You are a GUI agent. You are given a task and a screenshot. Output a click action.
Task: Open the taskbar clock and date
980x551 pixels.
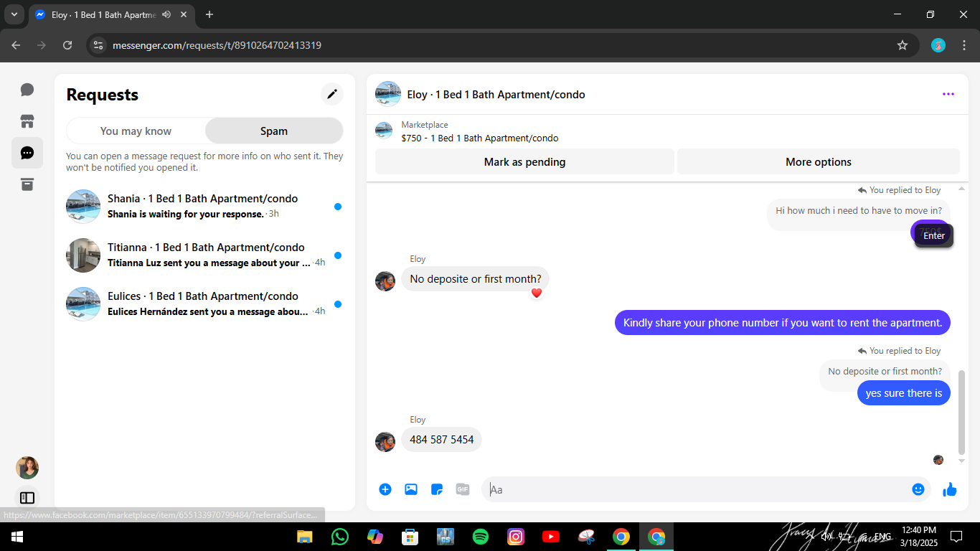pos(918,536)
